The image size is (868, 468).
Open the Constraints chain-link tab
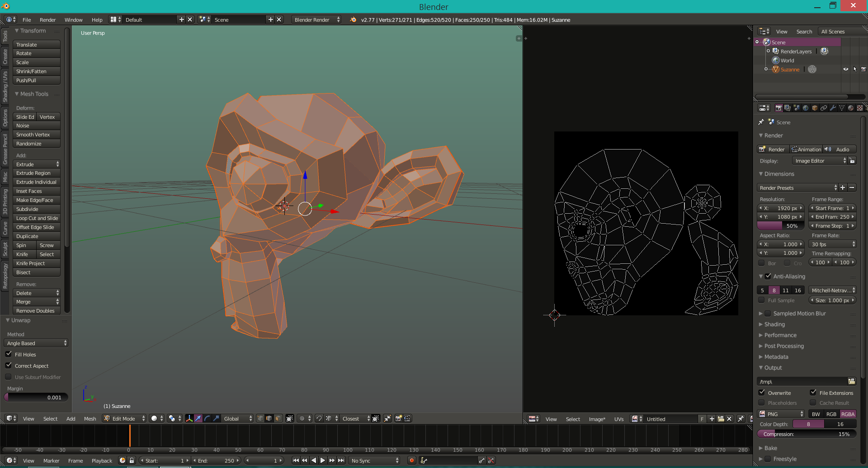[x=824, y=108]
